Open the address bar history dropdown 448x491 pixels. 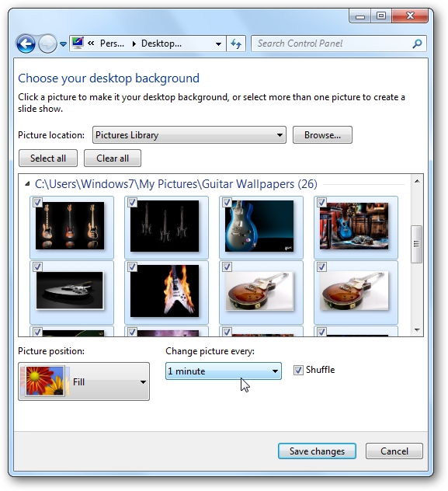[x=219, y=44]
